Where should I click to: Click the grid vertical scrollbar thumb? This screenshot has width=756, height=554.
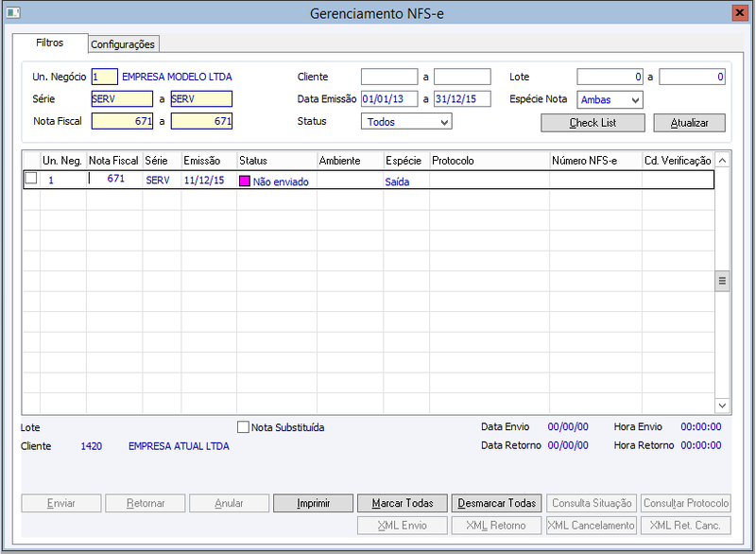[722, 281]
